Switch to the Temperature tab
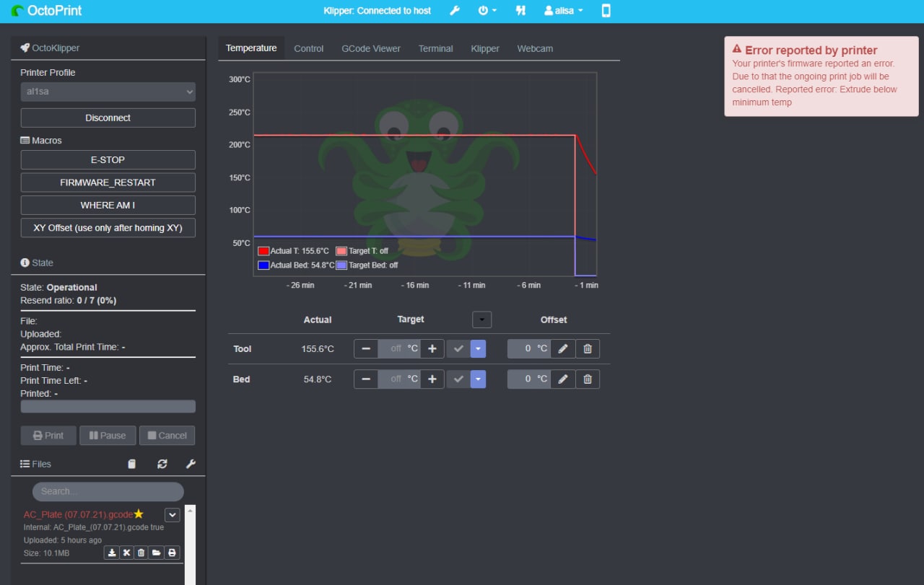Viewport: 924px width, 585px height. [x=251, y=48]
